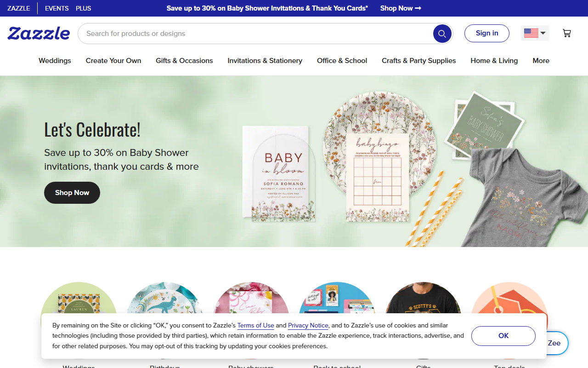Open the Zee chat button
The height and width of the screenshot is (368, 588).
pos(558,343)
